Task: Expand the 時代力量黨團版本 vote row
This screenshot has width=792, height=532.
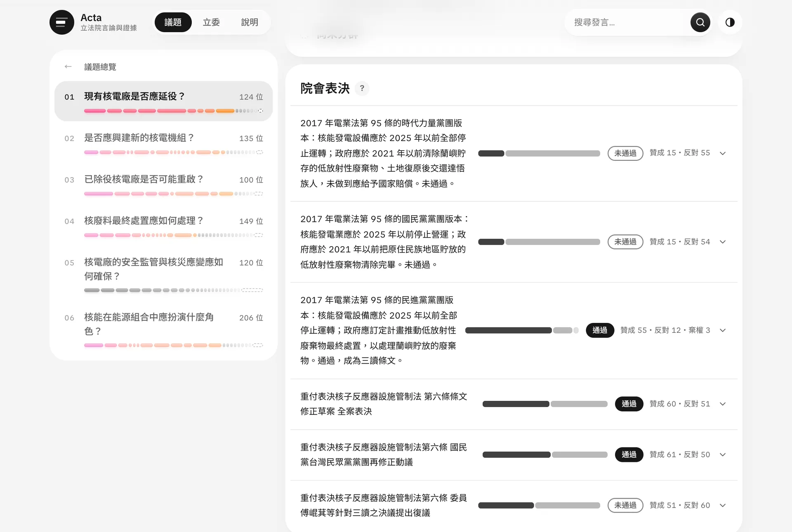Action: [514, 153]
